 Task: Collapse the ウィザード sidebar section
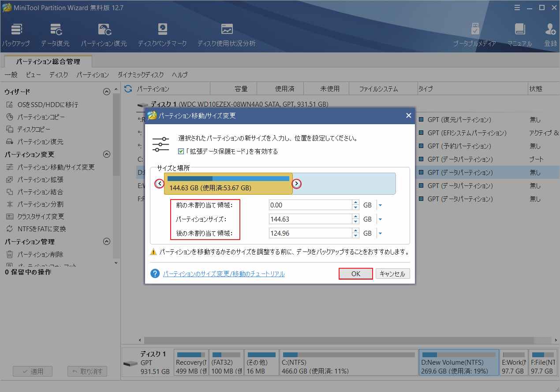click(106, 91)
